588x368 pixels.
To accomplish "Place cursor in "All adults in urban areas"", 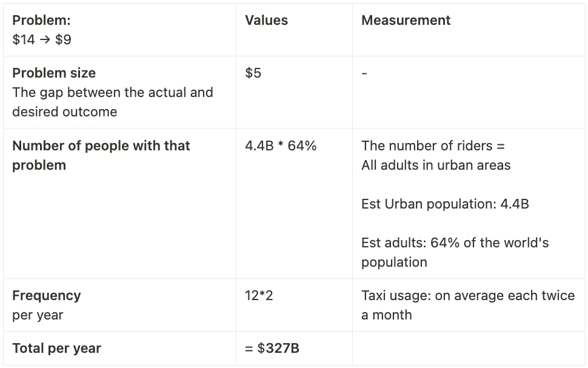I will (x=436, y=165).
